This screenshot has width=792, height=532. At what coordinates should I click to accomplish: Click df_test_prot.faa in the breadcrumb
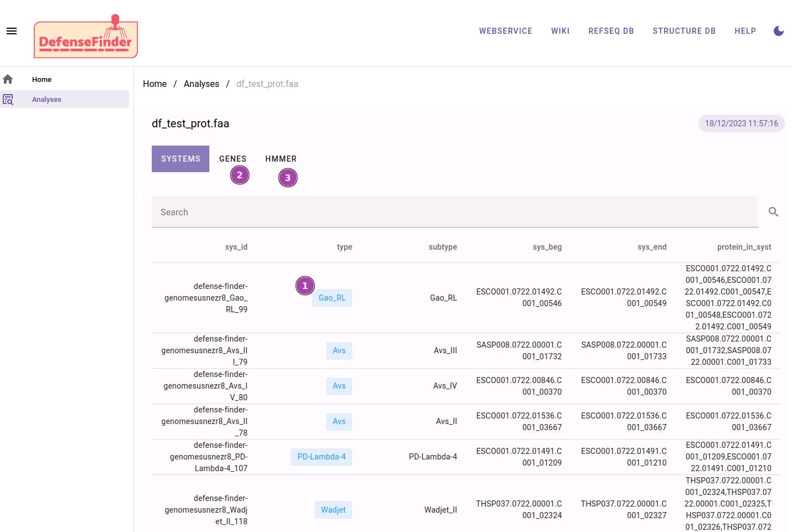click(x=267, y=84)
